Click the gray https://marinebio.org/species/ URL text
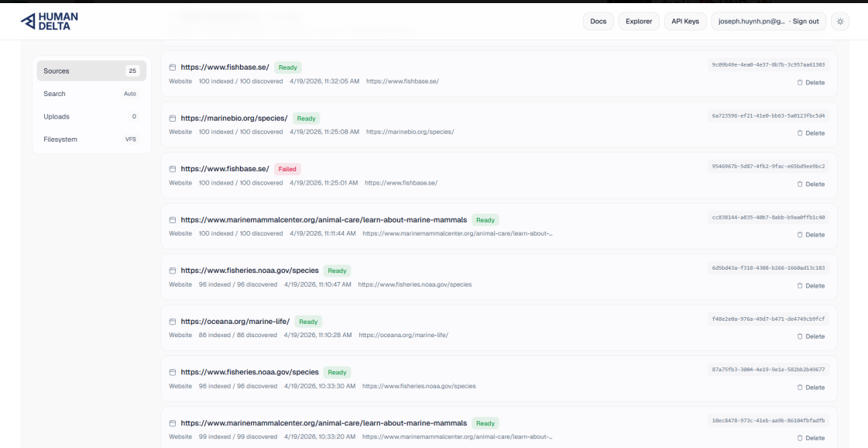This screenshot has height=448, width=868. pyautogui.click(x=410, y=132)
